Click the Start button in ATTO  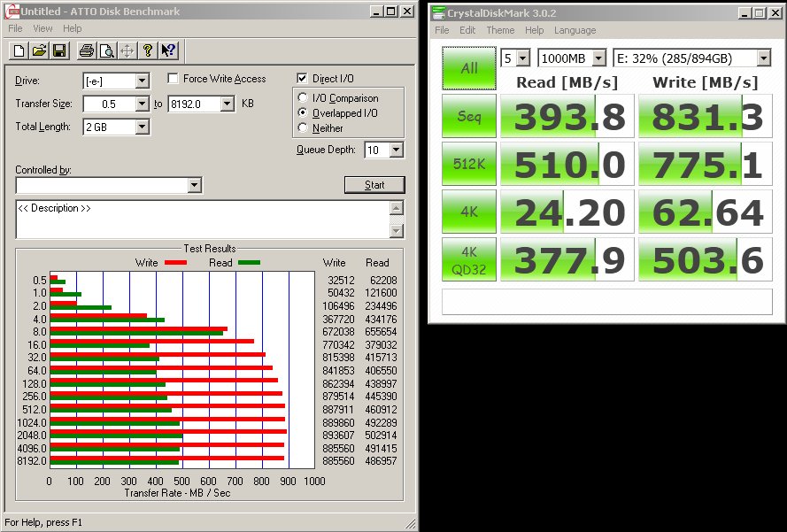point(374,185)
